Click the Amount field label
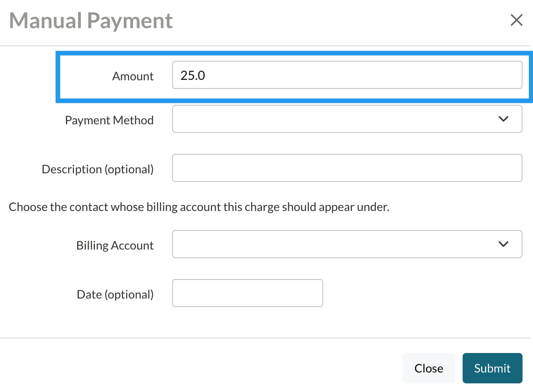This screenshot has width=533, height=392. pos(133,76)
